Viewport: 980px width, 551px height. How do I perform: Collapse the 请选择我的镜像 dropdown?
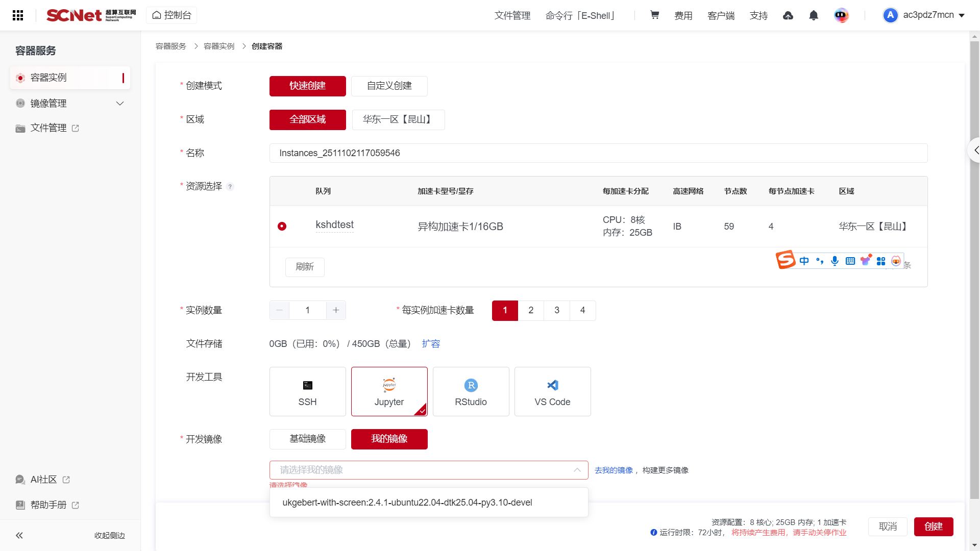click(x=577, y=470)
